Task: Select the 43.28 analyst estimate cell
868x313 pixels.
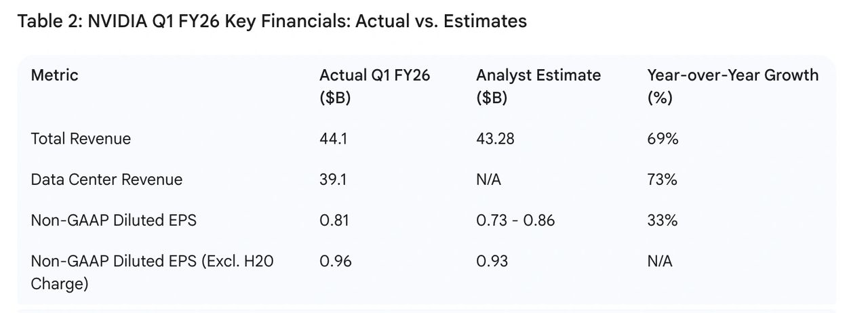Action: pyautogui.click(x=495, y=139)
